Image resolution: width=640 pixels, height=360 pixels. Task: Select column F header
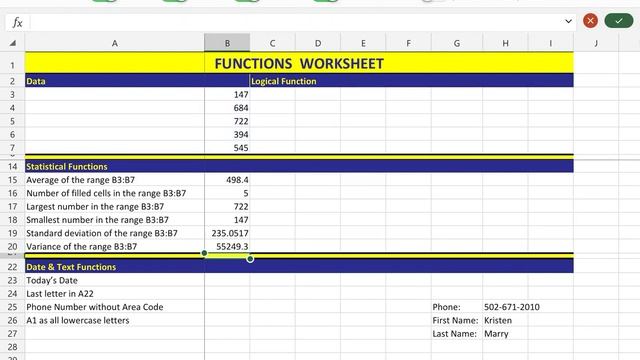408,43
